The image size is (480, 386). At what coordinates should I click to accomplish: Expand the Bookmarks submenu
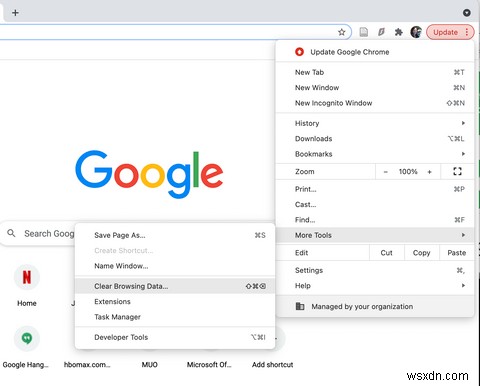(x=375, y=154)
